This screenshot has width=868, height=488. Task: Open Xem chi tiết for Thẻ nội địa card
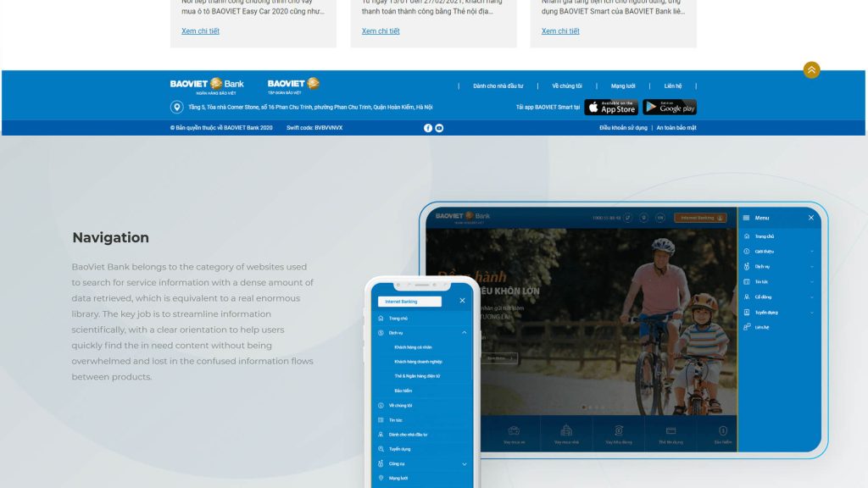coord(381,31)
